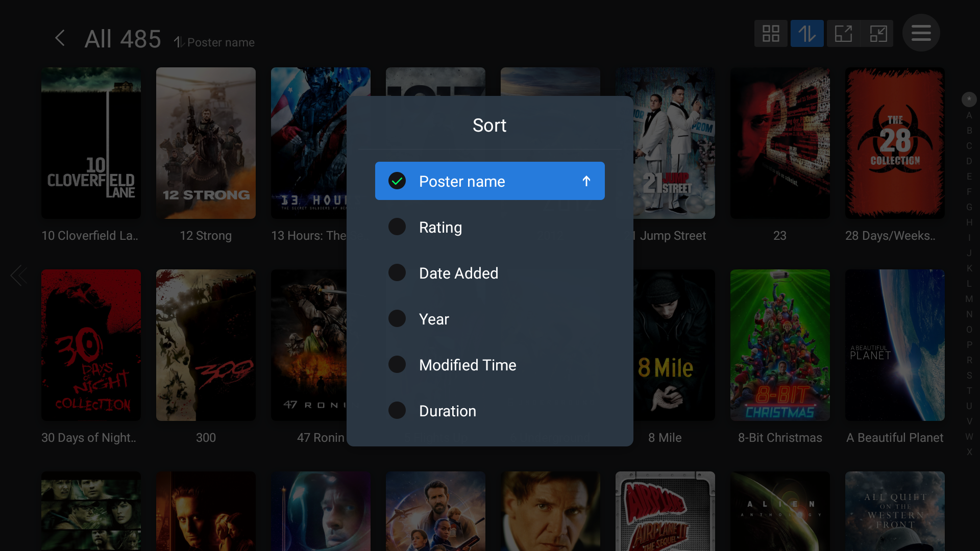Open the 300 movie poster

pyautogui.click(x=206, y=345)
